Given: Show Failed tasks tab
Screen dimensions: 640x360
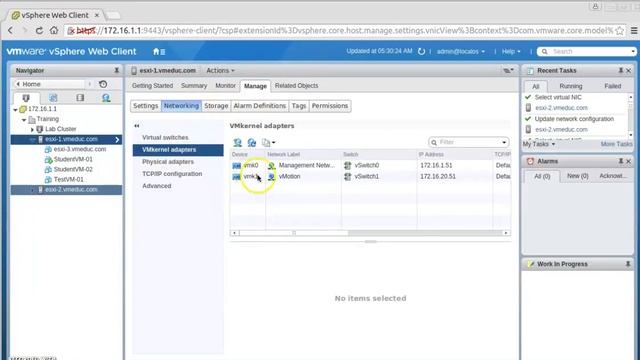Looking at the screenshot, I should click(613, 86).
